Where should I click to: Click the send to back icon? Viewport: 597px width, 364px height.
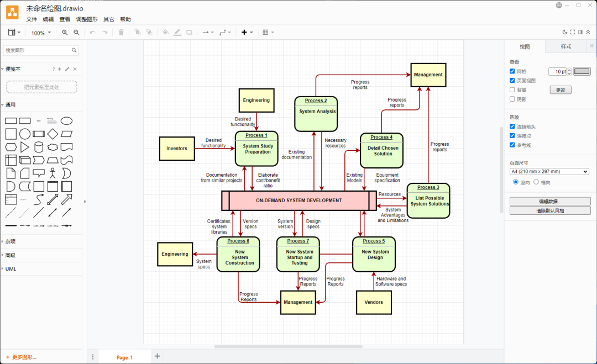(x=149, y=33)
